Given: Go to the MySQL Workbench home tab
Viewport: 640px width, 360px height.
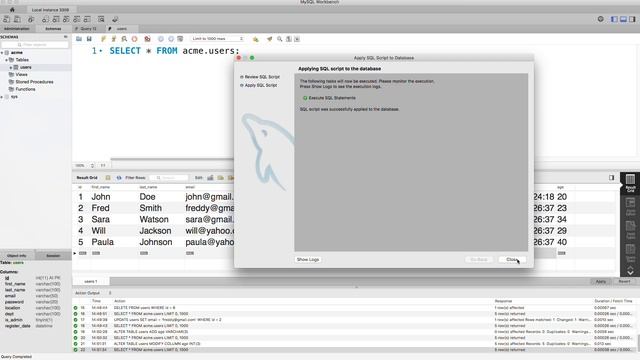Looking at the screenshot, I should 12,9.
